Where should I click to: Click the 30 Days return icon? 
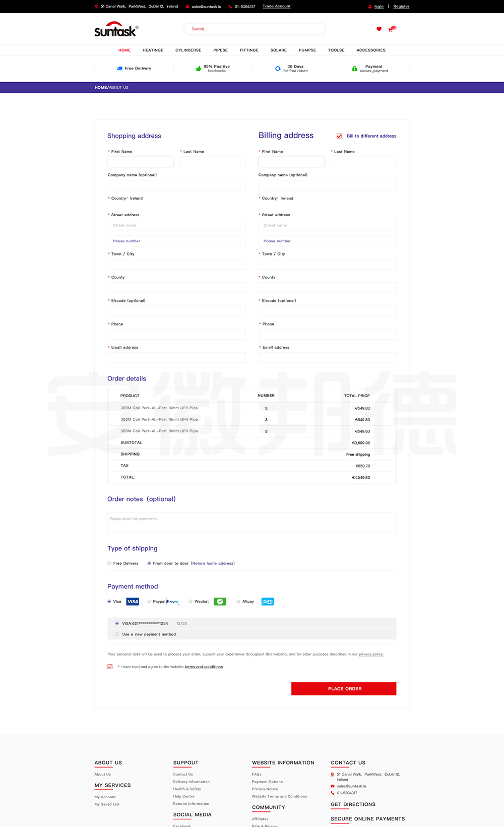tap(278, 69)
